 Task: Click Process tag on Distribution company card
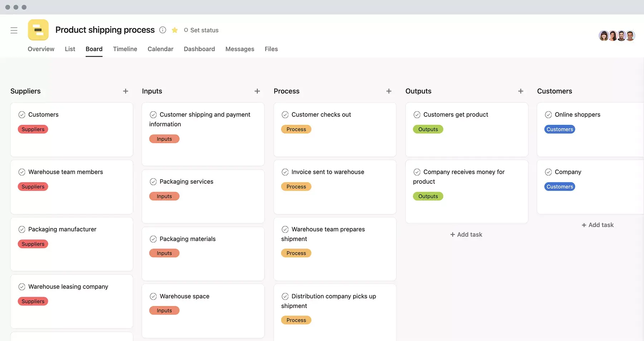point(296,320)
